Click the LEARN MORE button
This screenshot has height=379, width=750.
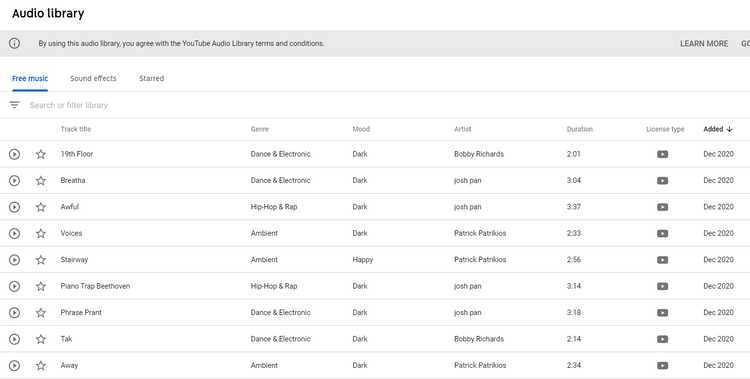click(704, 44)
